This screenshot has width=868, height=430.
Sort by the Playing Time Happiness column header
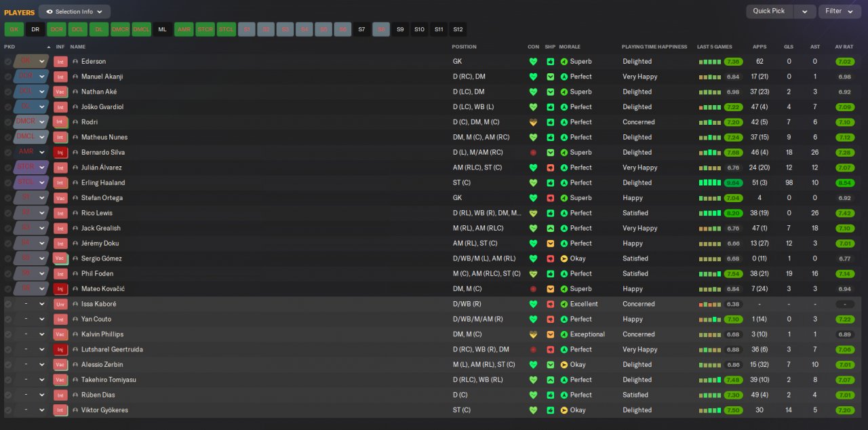click(654, 47)
